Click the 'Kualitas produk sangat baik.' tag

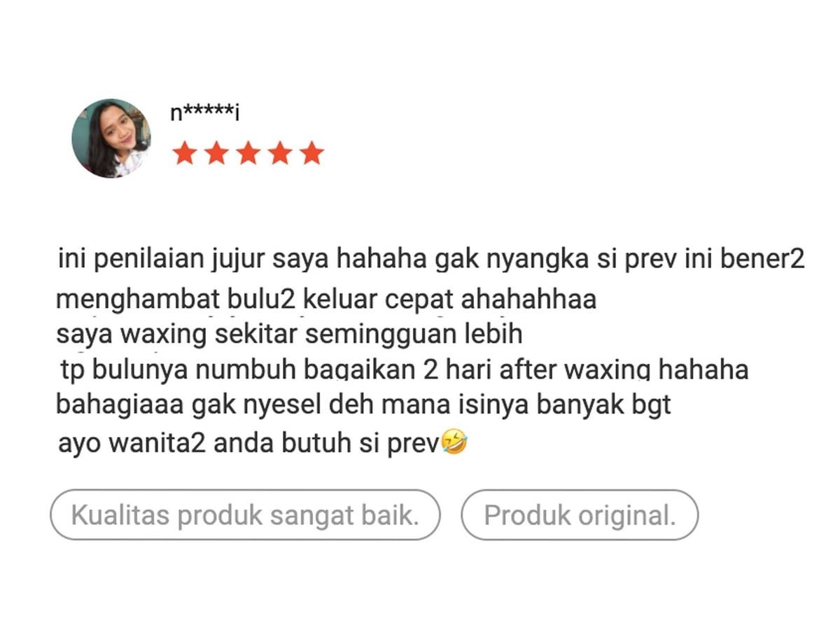(x=245, y=515)
